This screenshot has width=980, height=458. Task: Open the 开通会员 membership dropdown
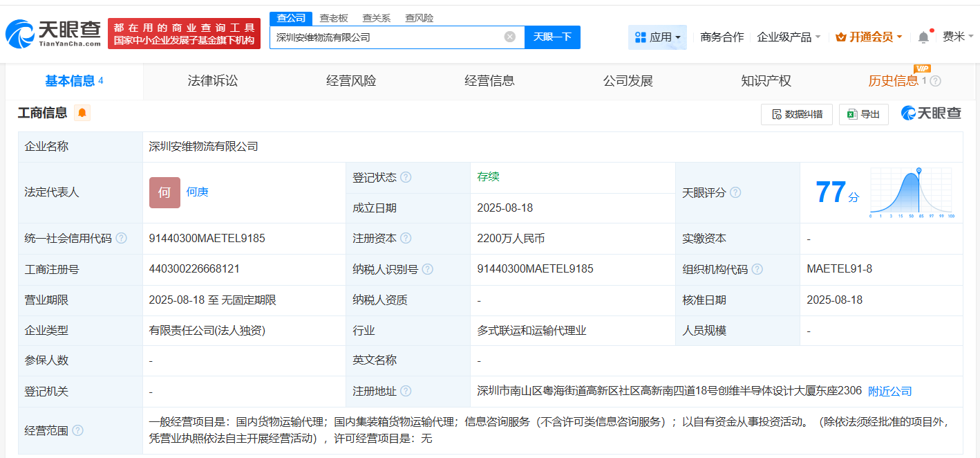868,36
